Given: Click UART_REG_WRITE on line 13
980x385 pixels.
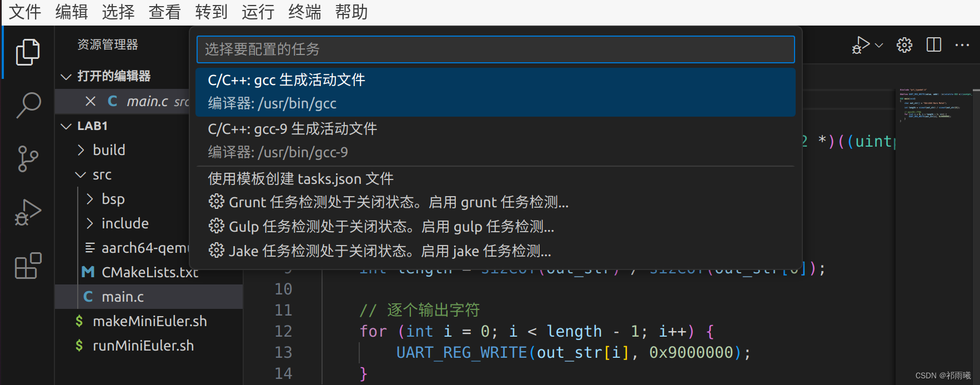Looking at the screenshot, I should (461, 352).
